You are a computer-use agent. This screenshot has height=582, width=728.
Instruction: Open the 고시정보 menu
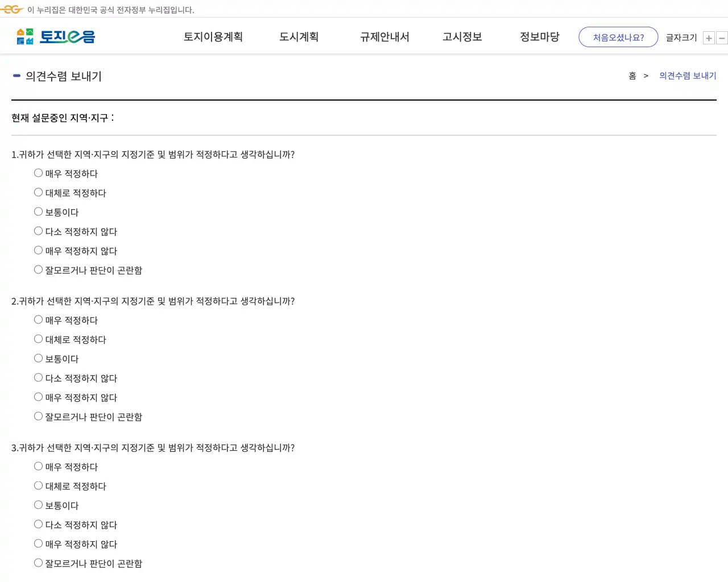(462, 37)
